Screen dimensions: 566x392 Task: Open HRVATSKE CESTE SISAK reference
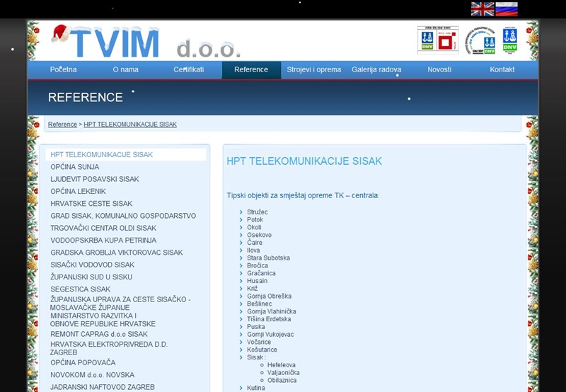click(x=91, y=204)
